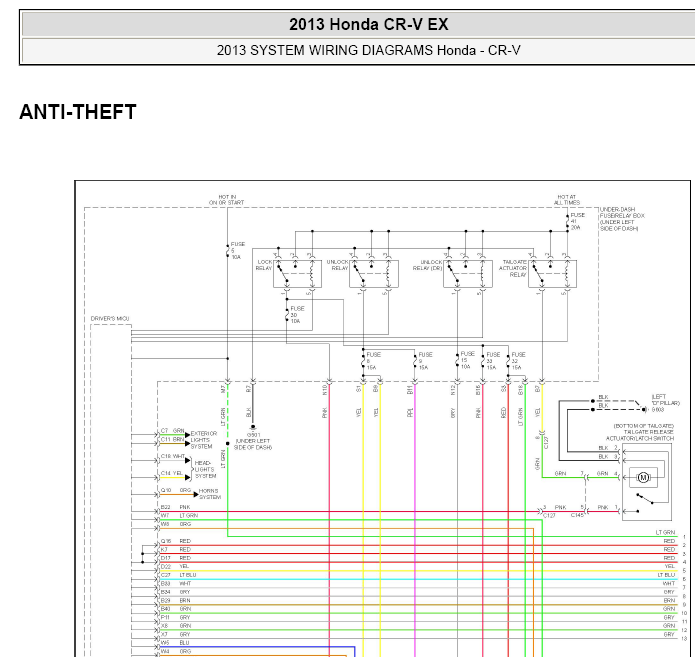Click the "C18 WHT" terminal label
The image size is (695, 657).
pos(173,456)
